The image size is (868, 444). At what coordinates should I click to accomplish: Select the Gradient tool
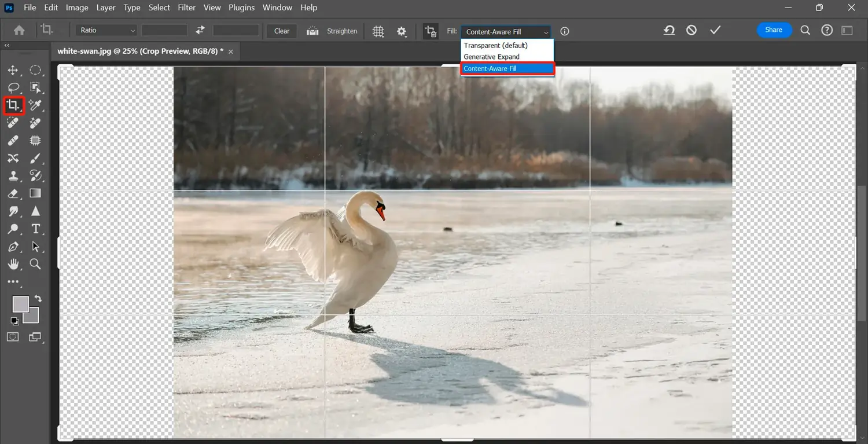(35, 193)
